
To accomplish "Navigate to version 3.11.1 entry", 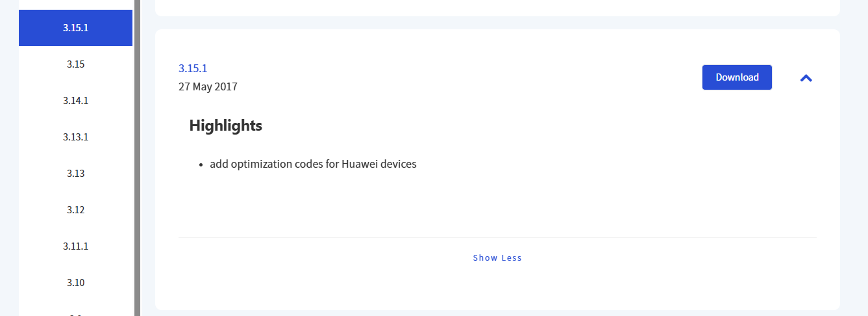I will pyautogui.click(x=75, y=246).
